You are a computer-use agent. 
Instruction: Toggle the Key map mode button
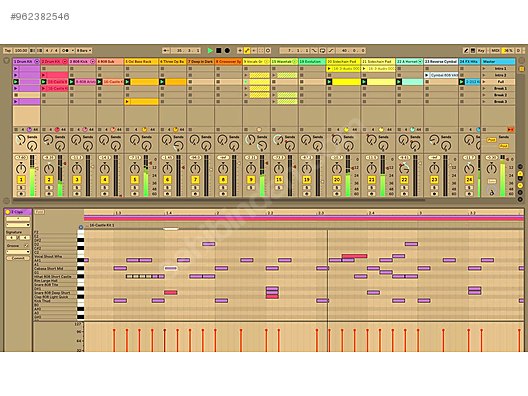click(x=481, y=51)
